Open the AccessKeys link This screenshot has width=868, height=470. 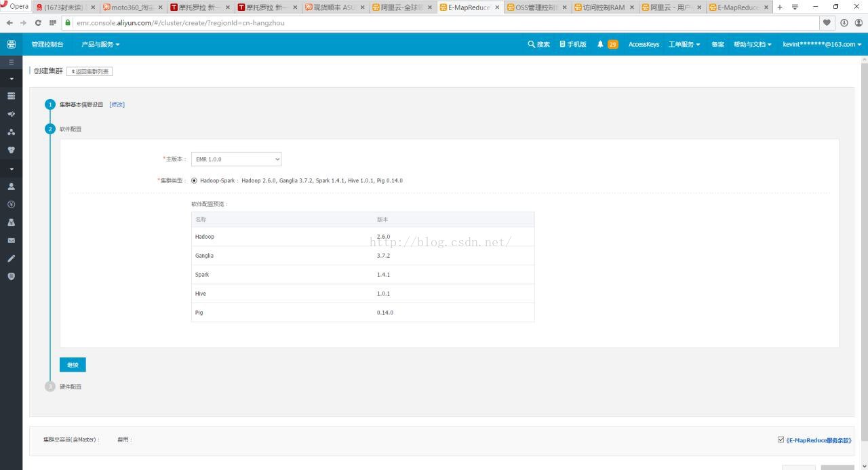[x=644, y=44]
